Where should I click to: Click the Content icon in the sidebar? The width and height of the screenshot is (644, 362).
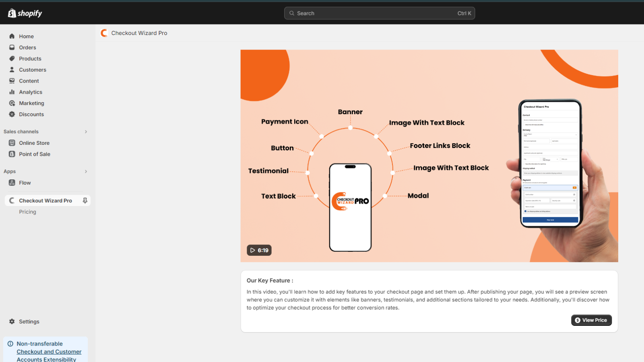[12, 81]
